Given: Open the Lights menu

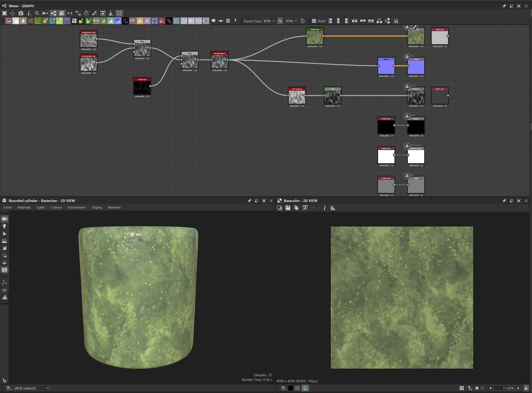Looking at the screenshot, I should pyautogui.click(x=41, y=207).
